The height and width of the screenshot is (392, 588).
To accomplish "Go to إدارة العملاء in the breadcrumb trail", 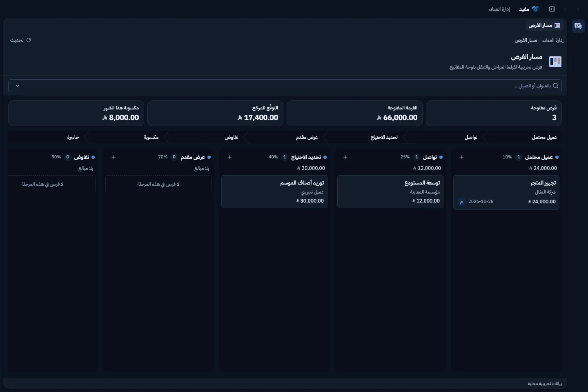I will tap(553, 40).
